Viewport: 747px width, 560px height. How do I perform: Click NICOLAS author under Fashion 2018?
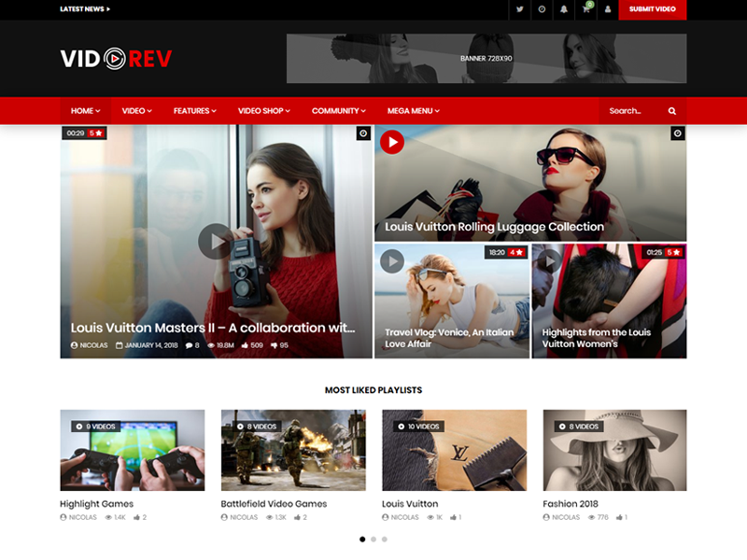(566, 517)
